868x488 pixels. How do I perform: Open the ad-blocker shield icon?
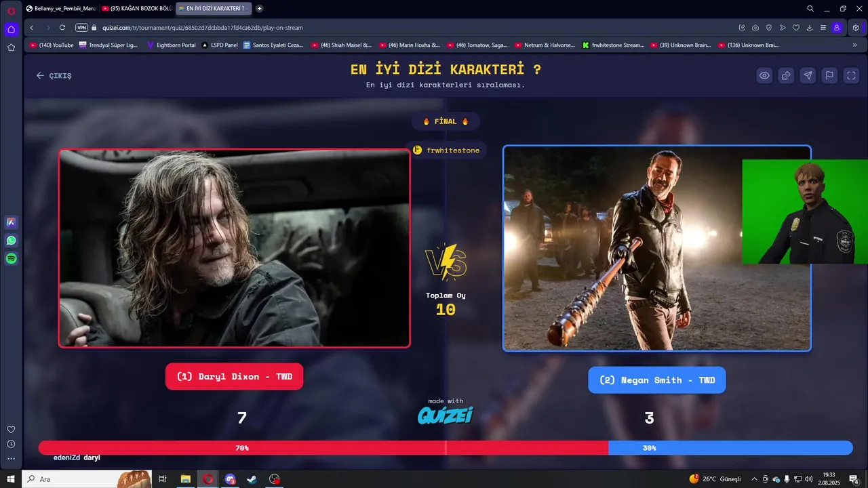[769, 28]
